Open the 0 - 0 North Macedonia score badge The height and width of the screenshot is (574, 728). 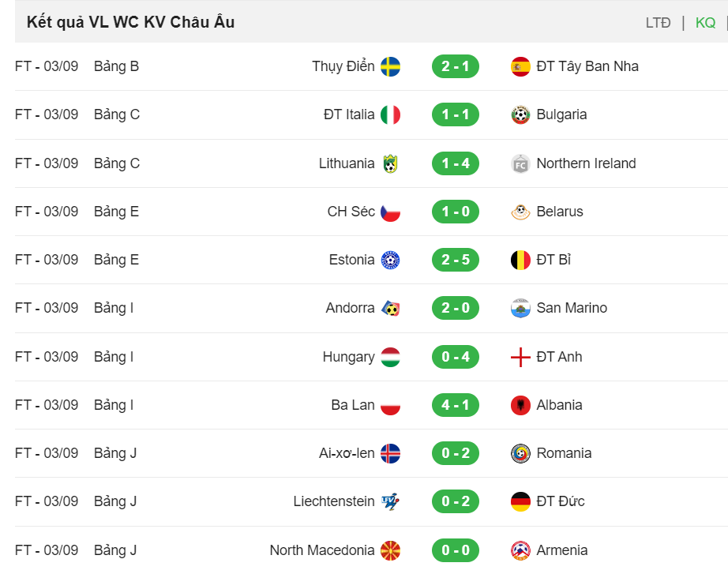(x=455, y=550)
